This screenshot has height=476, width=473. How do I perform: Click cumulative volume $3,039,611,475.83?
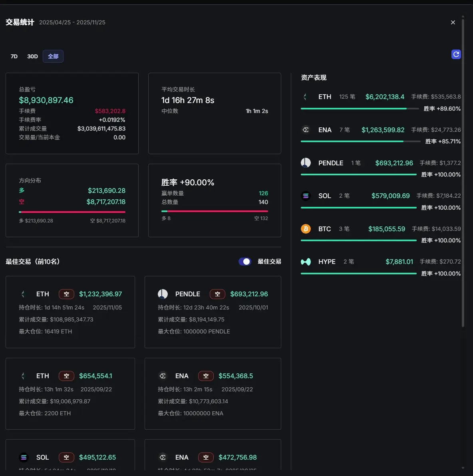coord(101,129)
